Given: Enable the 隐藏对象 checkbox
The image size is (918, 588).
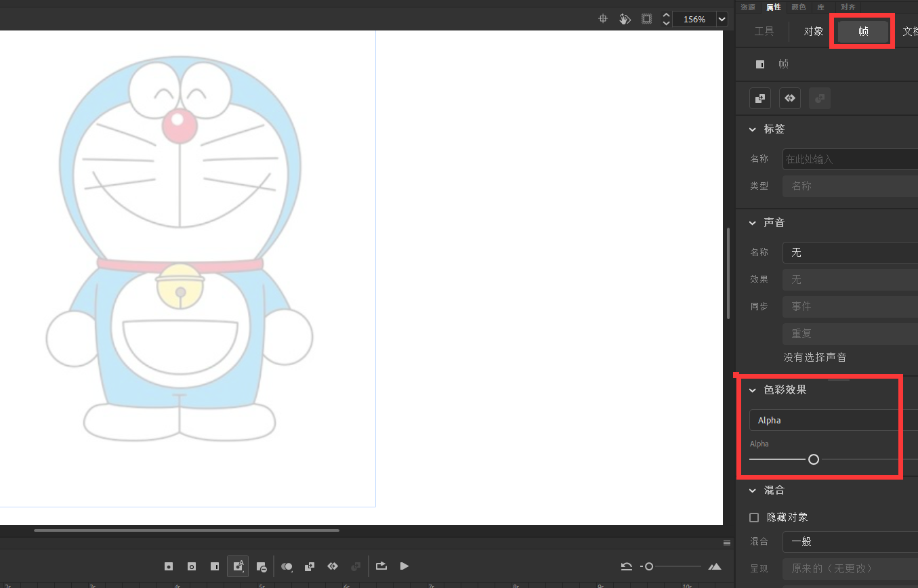Looking at the screenshot, I should tap(754, 518).
